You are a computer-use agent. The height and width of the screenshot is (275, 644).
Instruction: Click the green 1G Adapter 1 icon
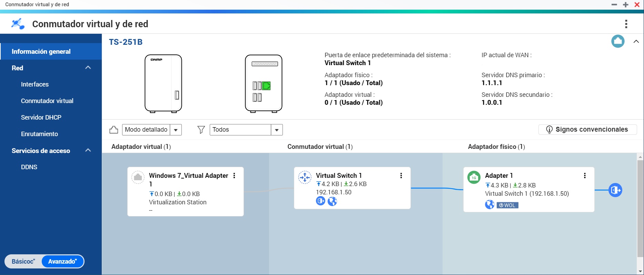pyautogui.click(x=474, y=177)
